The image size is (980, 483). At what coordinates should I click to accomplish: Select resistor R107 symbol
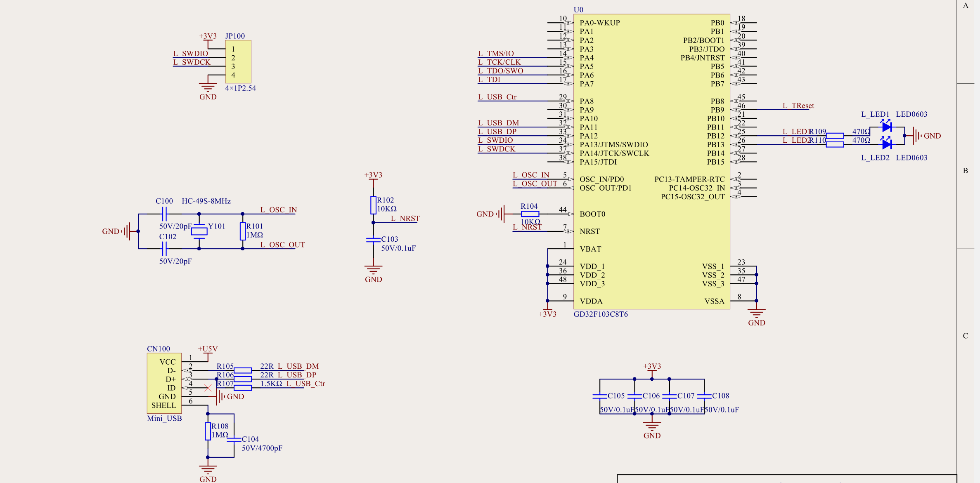(x=243, y=388)
